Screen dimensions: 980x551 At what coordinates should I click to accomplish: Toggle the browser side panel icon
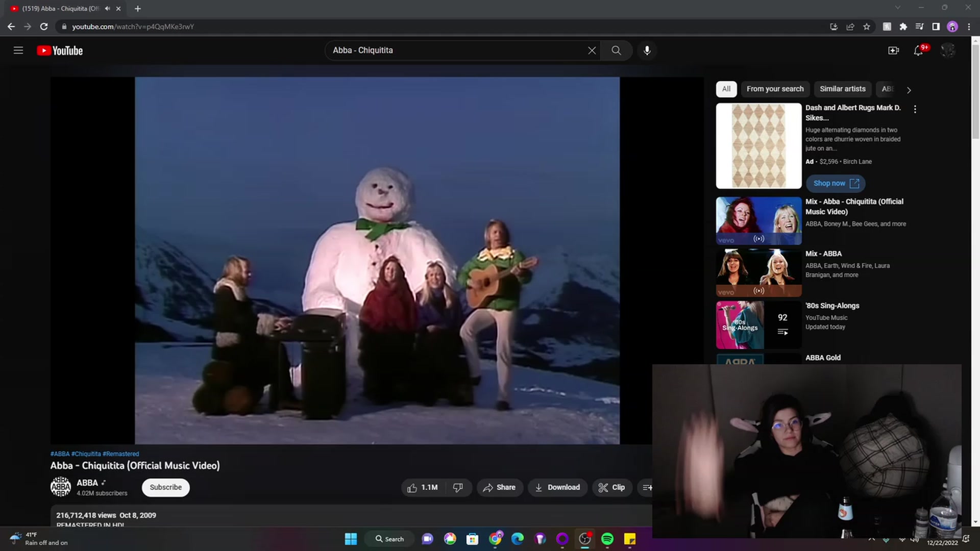[x=936, y=27]
